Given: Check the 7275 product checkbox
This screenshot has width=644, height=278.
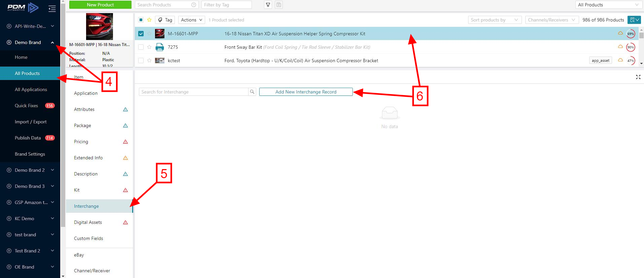Looking at the screenshot, I should (141, 47).
